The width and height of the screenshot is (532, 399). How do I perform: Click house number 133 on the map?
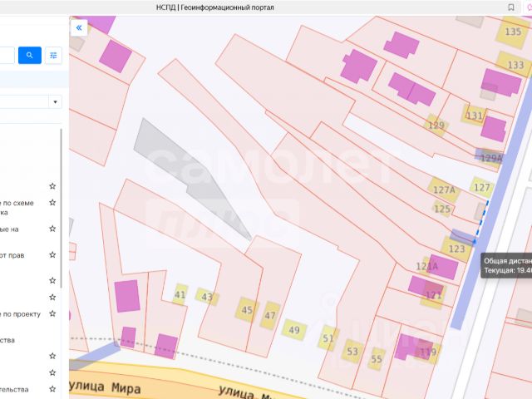click(515, 65)
